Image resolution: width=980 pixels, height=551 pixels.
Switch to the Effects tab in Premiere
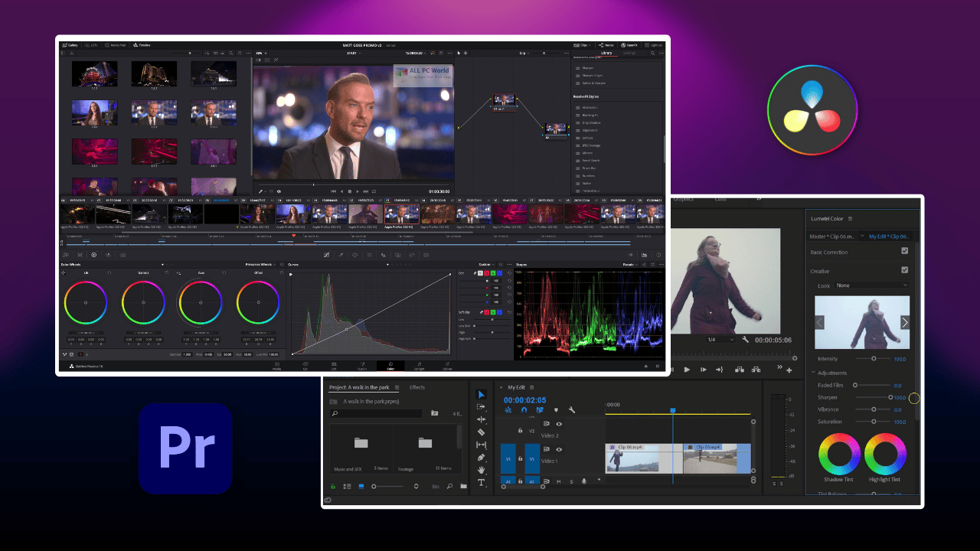[x=417, y=387]
